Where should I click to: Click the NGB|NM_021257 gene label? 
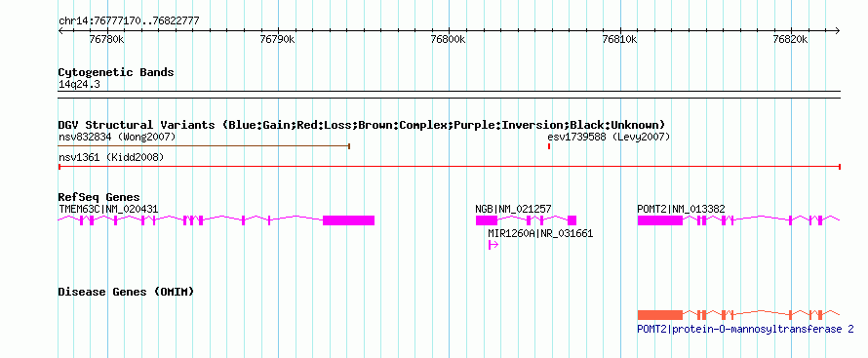point(513,209)
